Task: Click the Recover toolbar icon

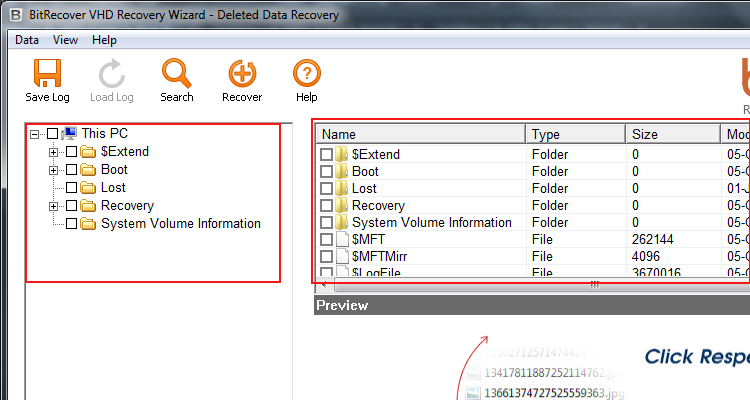Action: [242, 73]
